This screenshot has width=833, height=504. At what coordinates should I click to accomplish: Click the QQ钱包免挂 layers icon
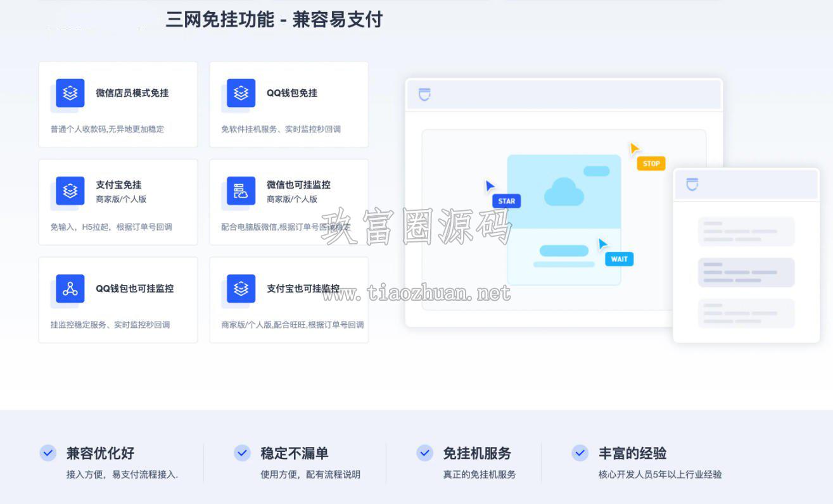point(241,93)
